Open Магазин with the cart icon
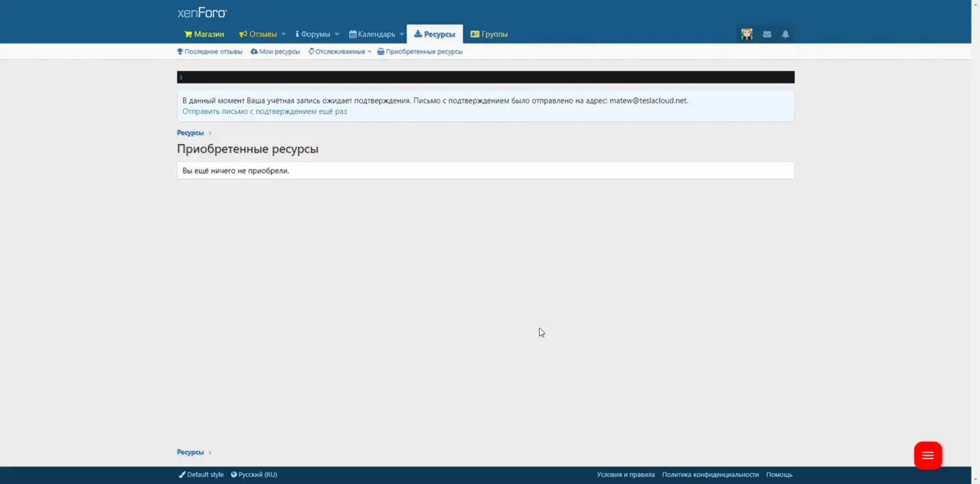This screenshot has height=484, width=980. coord(204,34)
